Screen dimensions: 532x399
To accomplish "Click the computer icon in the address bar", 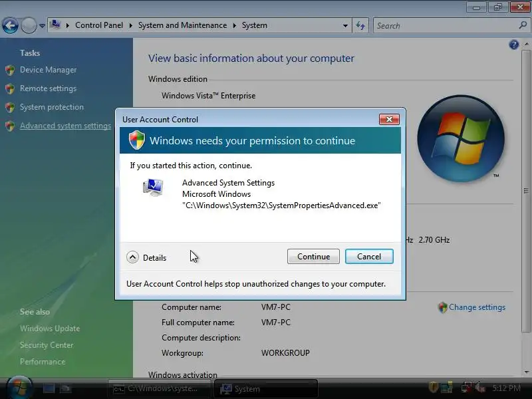I will 55,25.
